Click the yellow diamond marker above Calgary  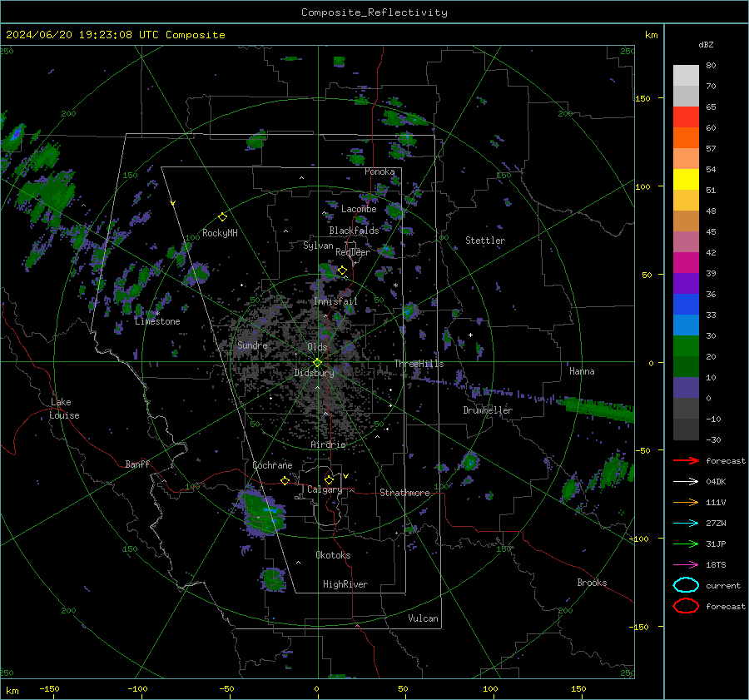point(329,479)
